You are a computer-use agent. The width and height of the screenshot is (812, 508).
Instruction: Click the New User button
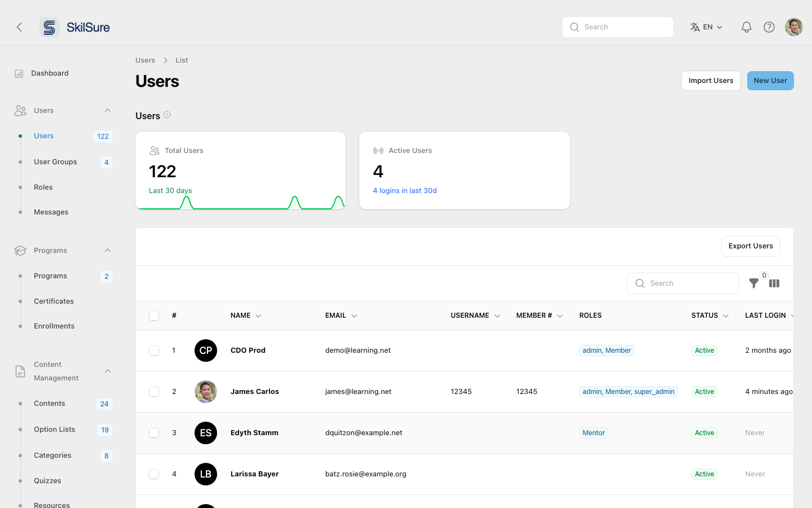[x=770, y=81]
